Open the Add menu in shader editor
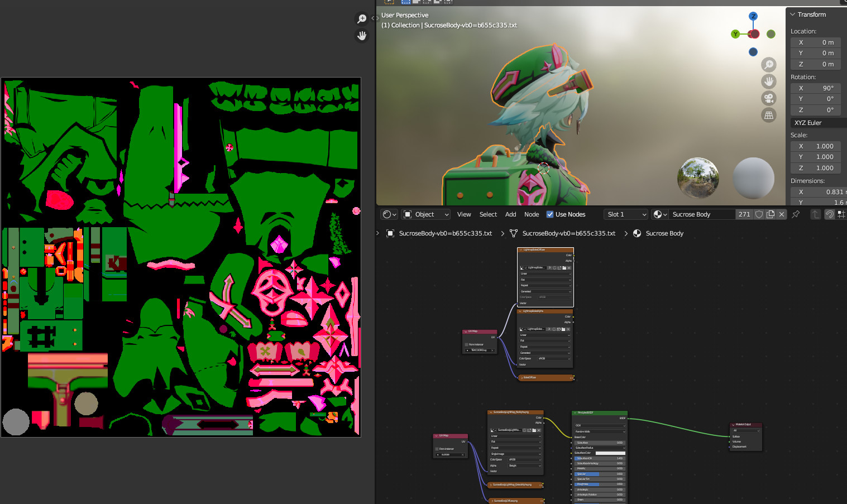The image size is (847, 504). pyautogui.click(x=510, y=214)
